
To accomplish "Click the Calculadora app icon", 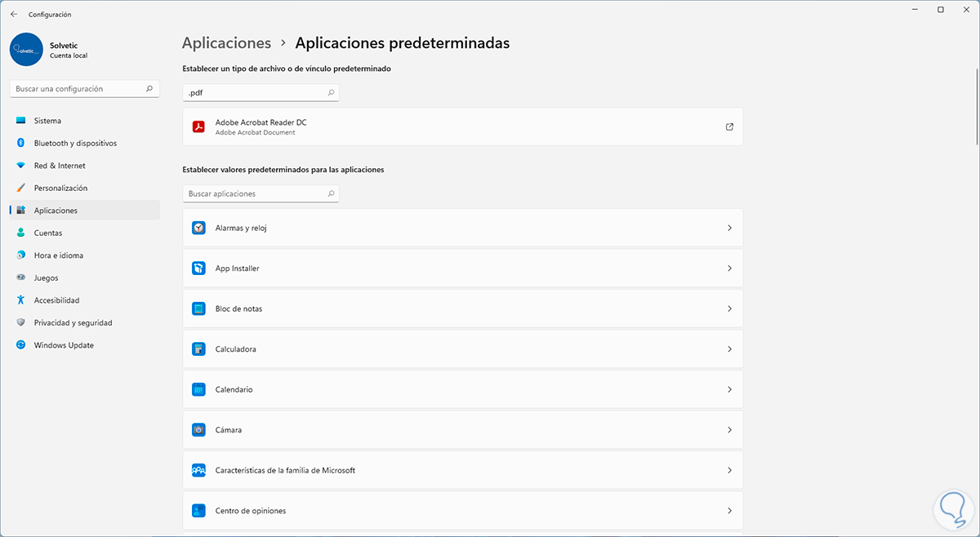I will point(198,349).
